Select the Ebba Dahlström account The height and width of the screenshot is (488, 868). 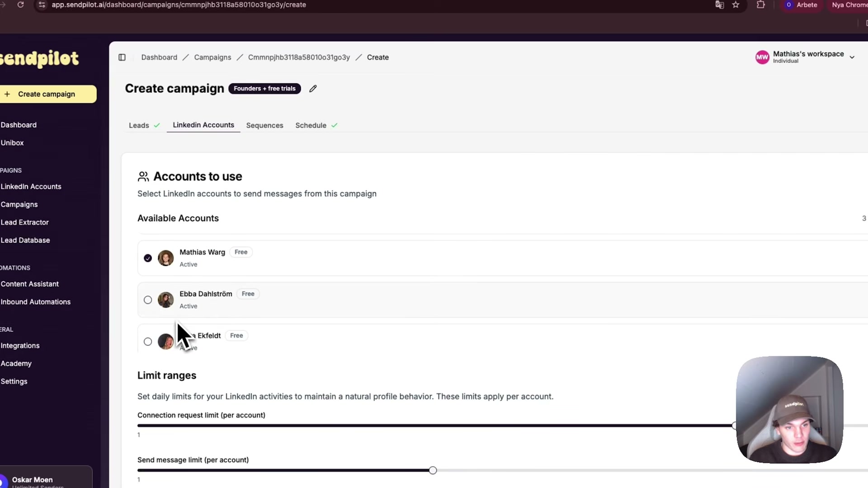click(x=148, y=300)
